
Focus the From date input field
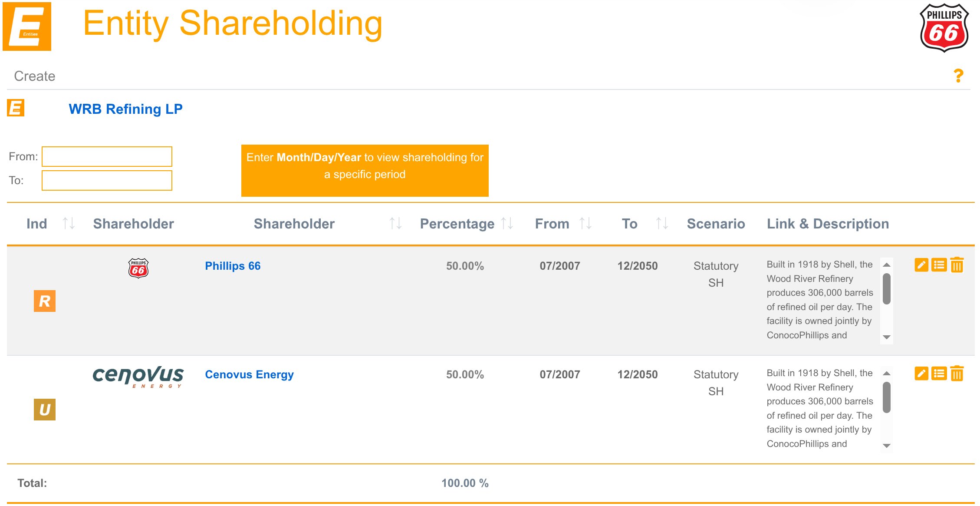tap(107, 156)
